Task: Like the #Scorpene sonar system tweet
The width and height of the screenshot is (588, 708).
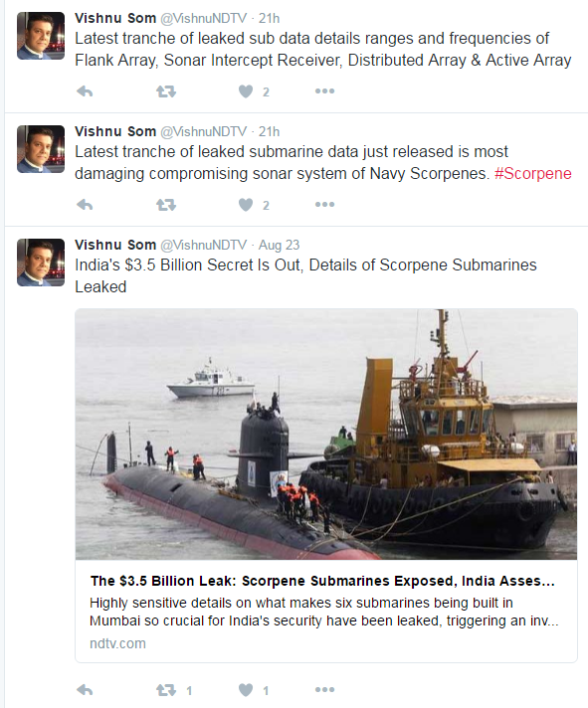Action: [246, 205]
